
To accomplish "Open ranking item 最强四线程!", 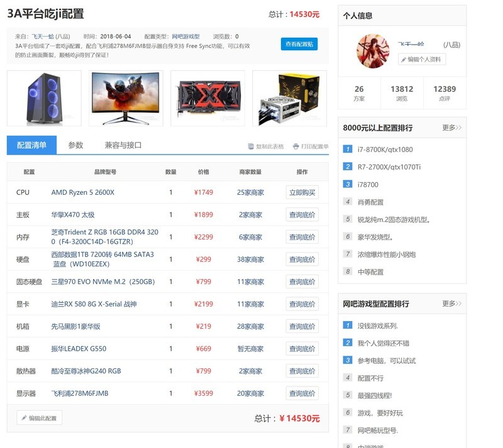I will (375, 395).
